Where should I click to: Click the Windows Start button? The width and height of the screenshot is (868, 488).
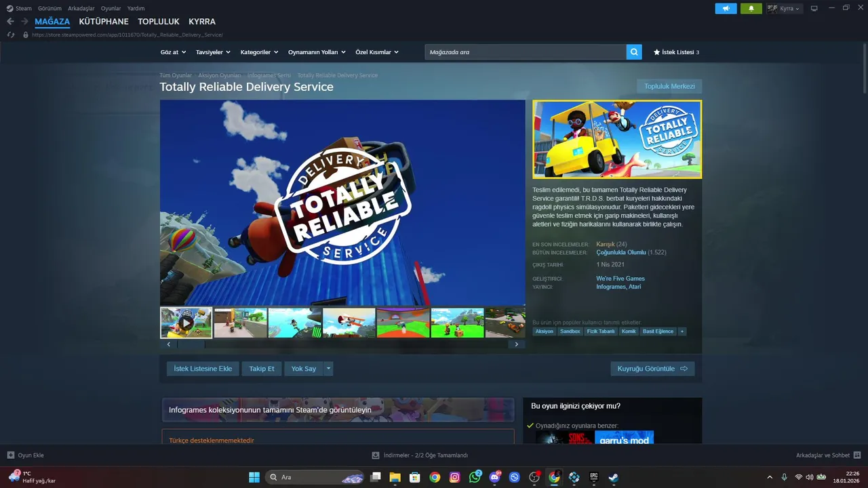(x=254, y=477)
